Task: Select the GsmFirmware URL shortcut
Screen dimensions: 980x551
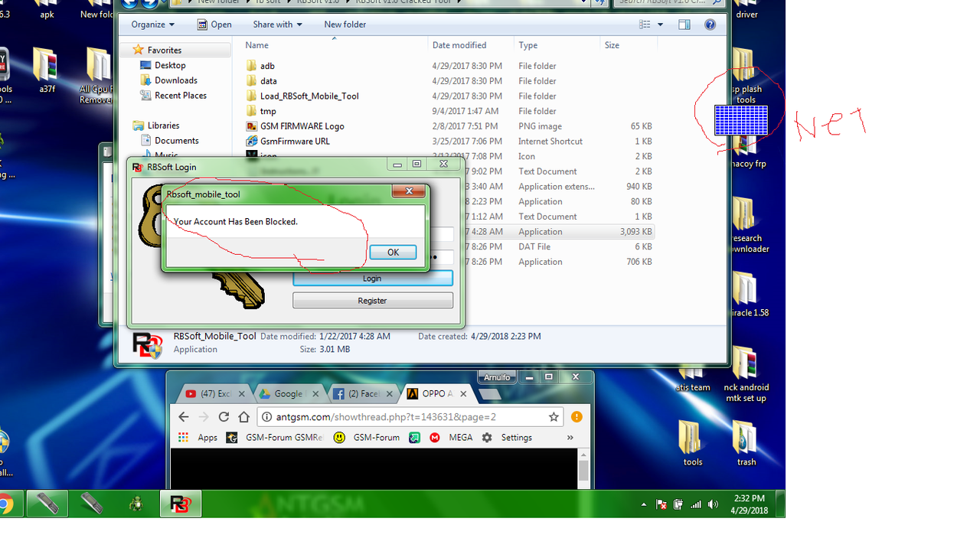Action: coord(295,142)
